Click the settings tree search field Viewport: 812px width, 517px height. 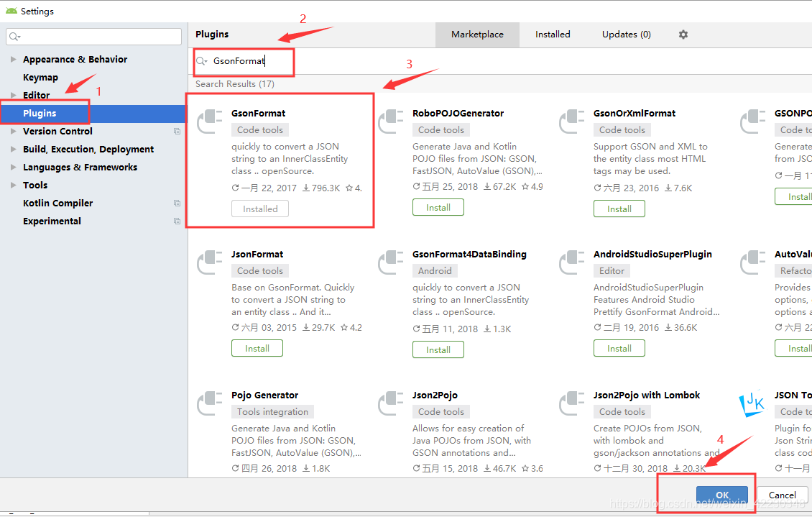coord(93,36)
